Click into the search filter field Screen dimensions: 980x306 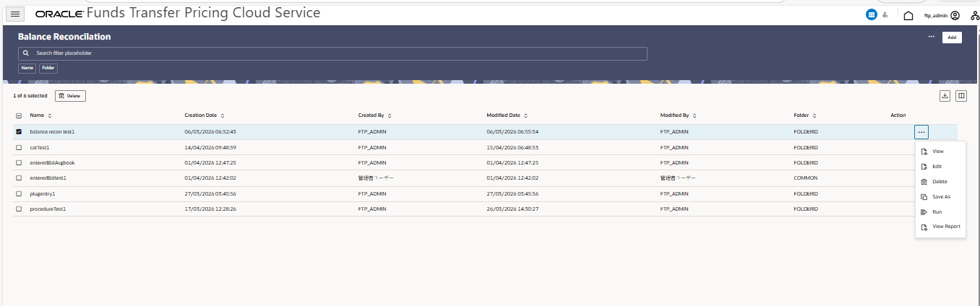point(332,53)
